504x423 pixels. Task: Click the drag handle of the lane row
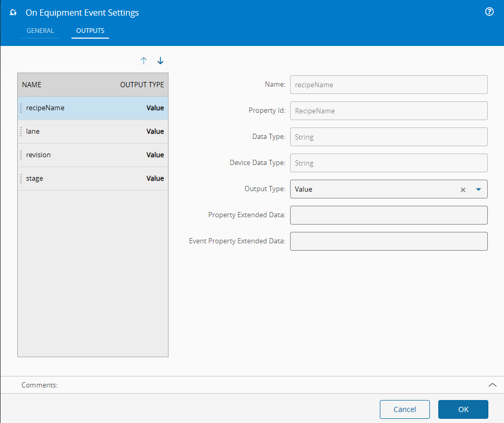pos(21,132)
